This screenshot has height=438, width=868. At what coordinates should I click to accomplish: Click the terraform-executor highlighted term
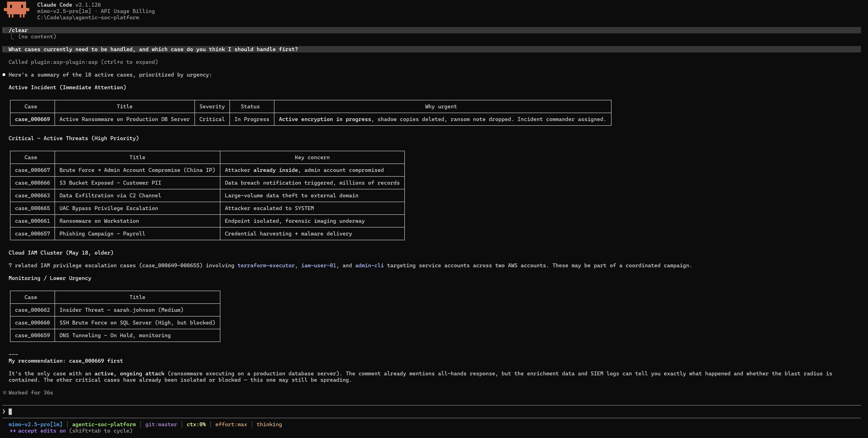pyautogui.click(x=266, y=265)
